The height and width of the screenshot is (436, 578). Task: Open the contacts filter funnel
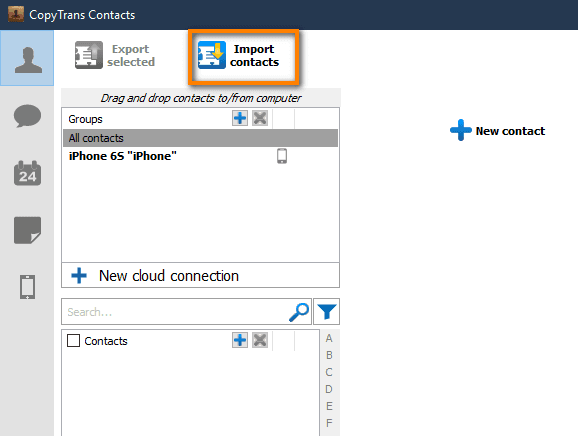(327, 312)
